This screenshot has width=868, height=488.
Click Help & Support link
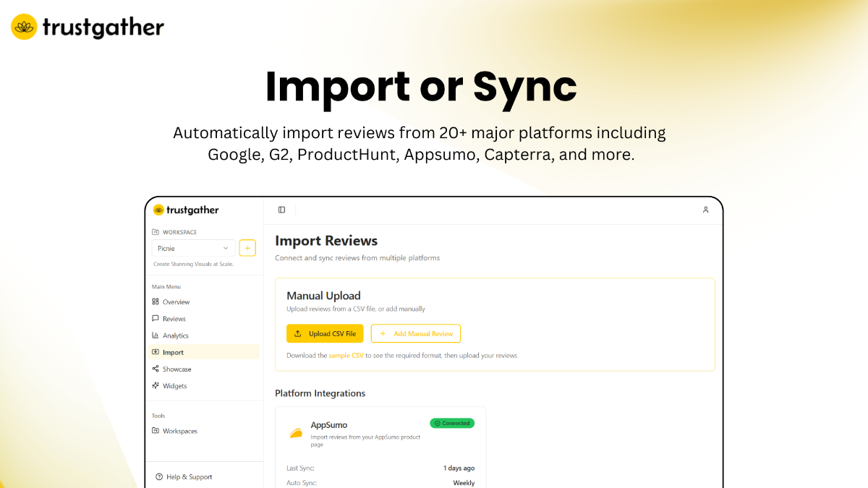click(189, 477)
